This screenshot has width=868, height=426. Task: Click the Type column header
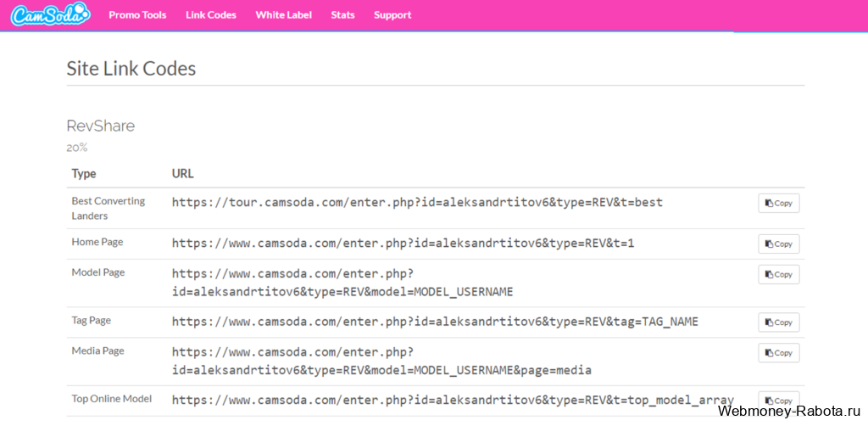(84, 174)
